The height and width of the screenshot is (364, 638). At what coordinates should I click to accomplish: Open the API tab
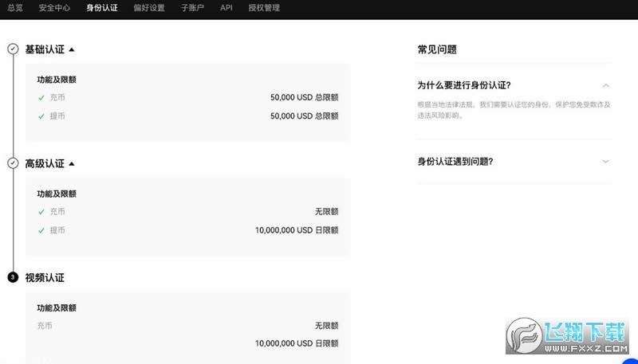[x=226, y=8]
